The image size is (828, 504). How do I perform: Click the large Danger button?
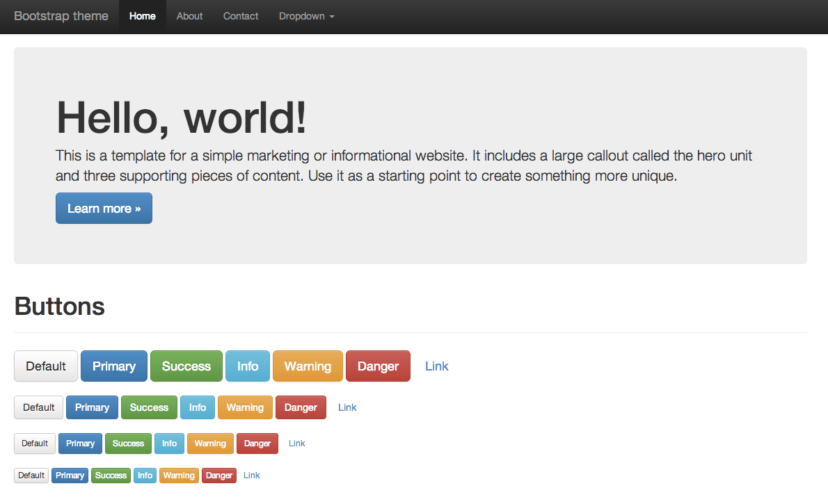pos(378,366)
